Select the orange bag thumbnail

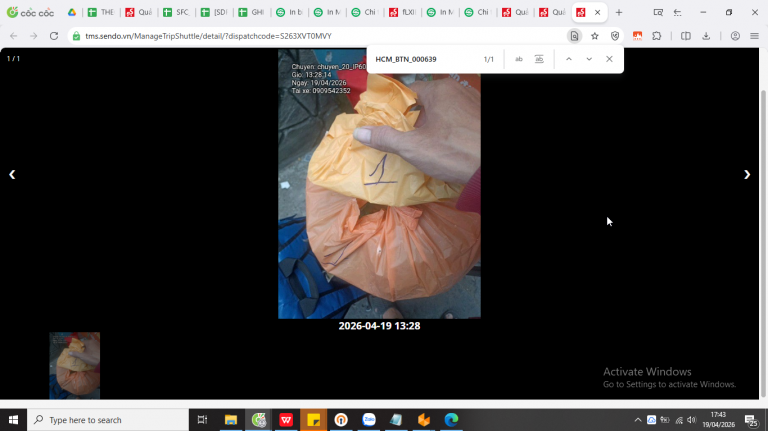74,365
